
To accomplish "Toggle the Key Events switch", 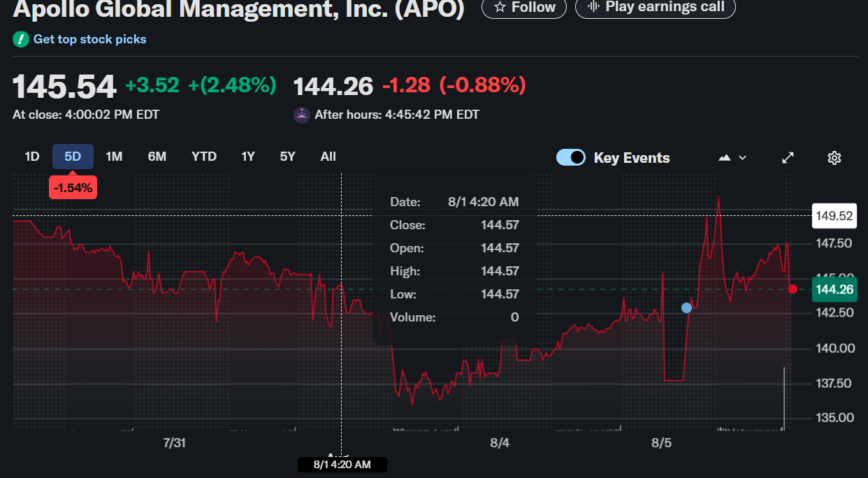I will (x=571, y=157).
